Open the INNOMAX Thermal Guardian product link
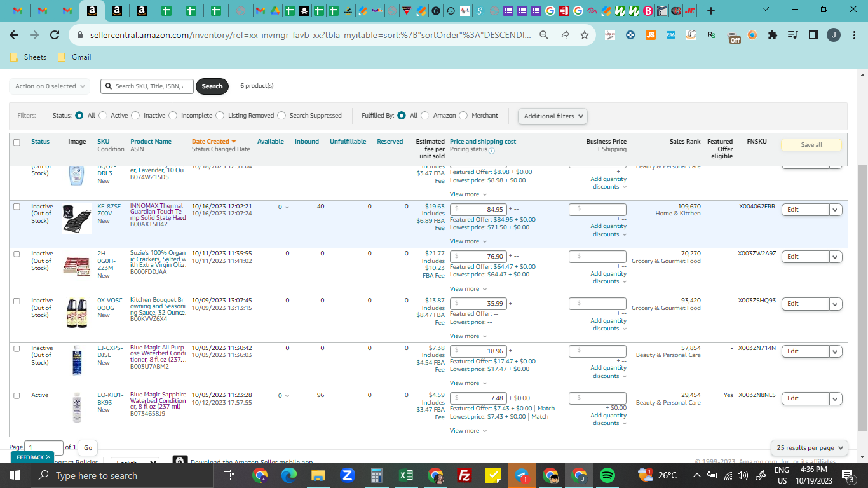The image size is (868, 488). click(158, 212)
